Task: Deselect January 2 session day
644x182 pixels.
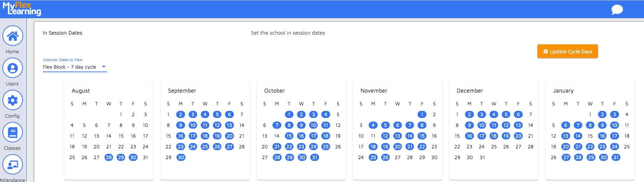Action: click(x=602, y=114)
